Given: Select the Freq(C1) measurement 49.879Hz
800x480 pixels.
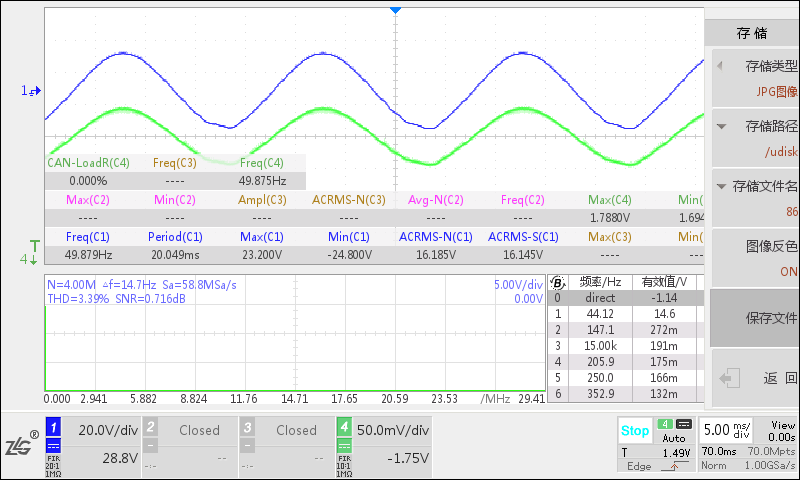Looking at the screenshot, I should (88, 255).
